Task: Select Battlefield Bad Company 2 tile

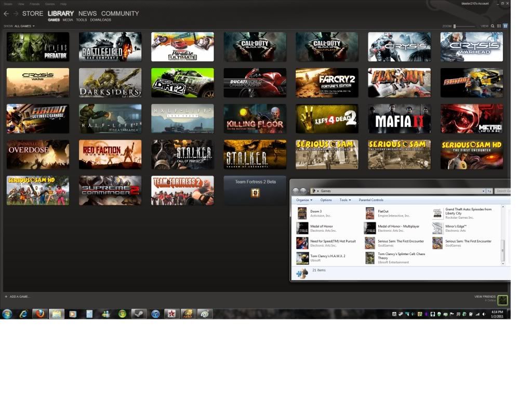Action: click(110, 47)
